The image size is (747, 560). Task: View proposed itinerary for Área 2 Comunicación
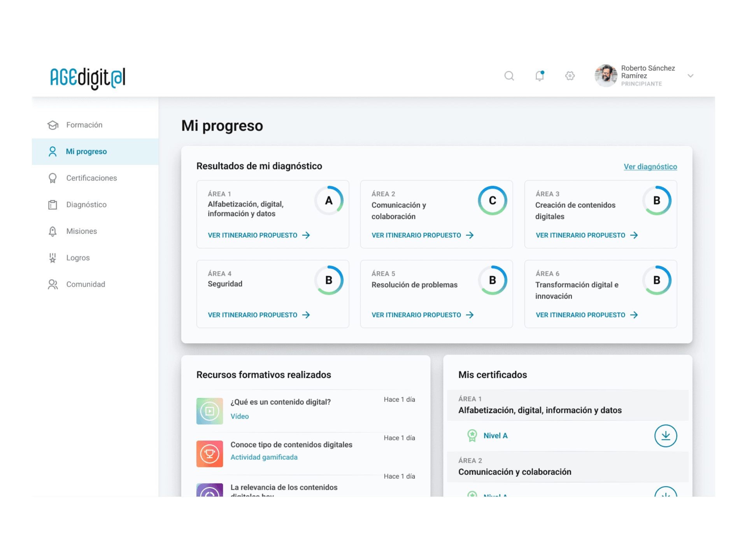click(x=422, y=235)
